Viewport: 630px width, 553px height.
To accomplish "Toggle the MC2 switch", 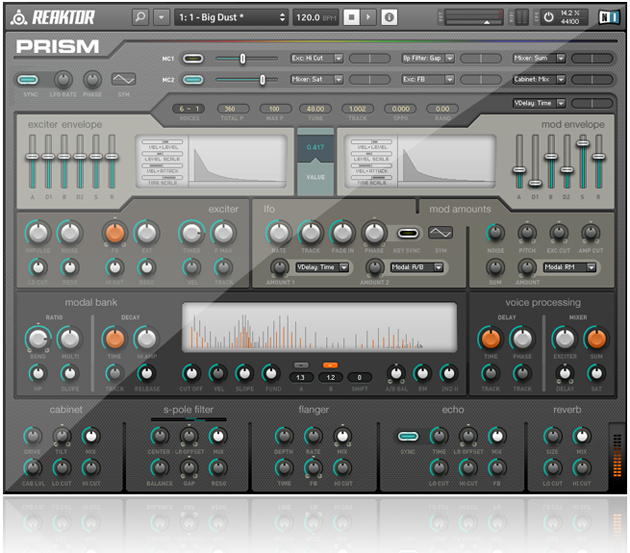I will pyautogui.click(x=193, y=80).
